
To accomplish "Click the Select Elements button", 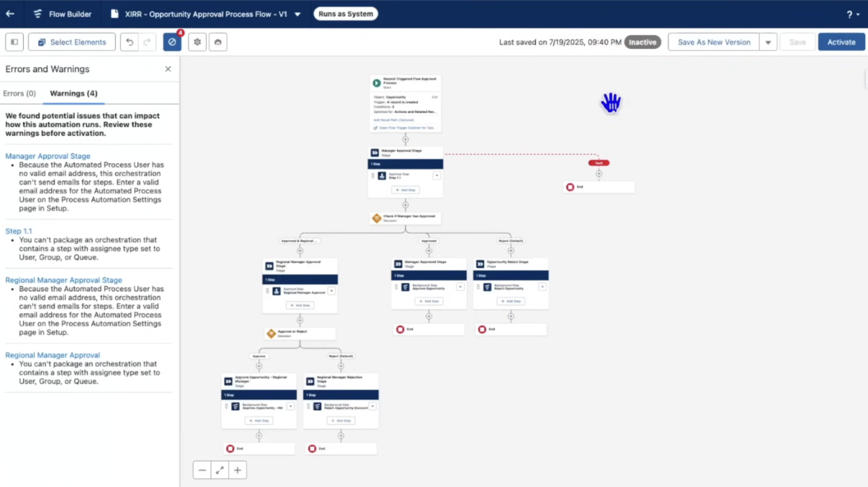I will tap(72, 42).
